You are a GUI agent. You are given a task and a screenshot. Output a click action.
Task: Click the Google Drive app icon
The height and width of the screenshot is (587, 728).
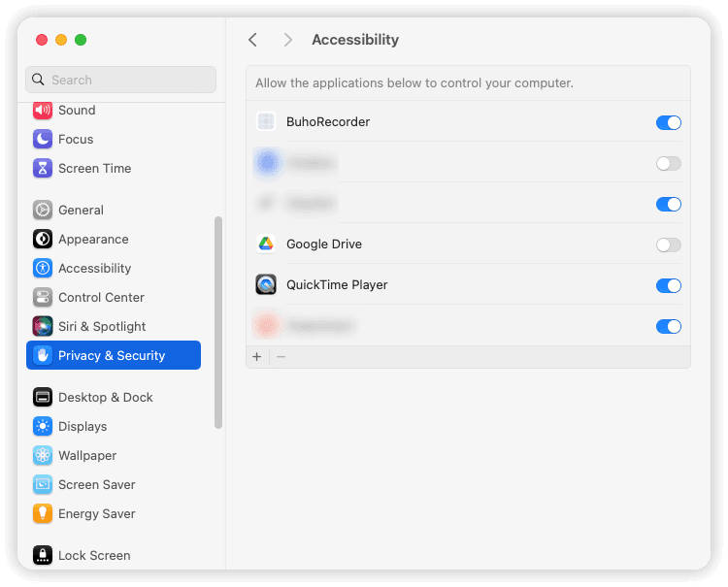coord(266,245)
